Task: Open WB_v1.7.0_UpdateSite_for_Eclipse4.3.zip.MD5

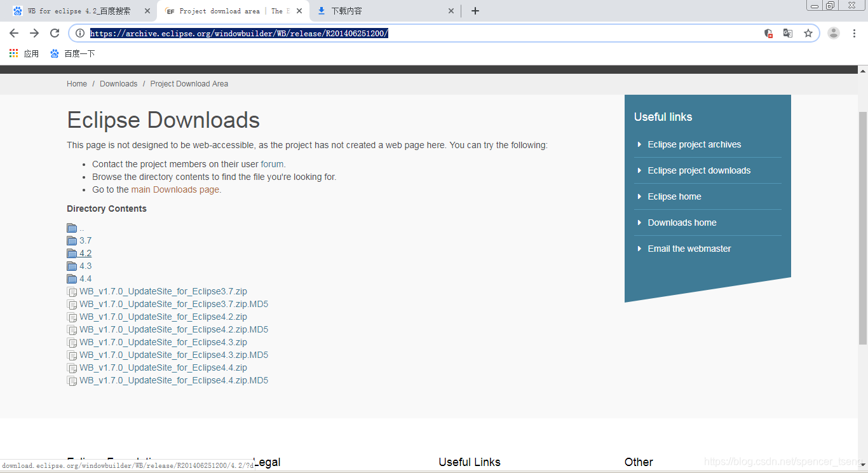Action: pyautogui.click(x=173, y=355)
